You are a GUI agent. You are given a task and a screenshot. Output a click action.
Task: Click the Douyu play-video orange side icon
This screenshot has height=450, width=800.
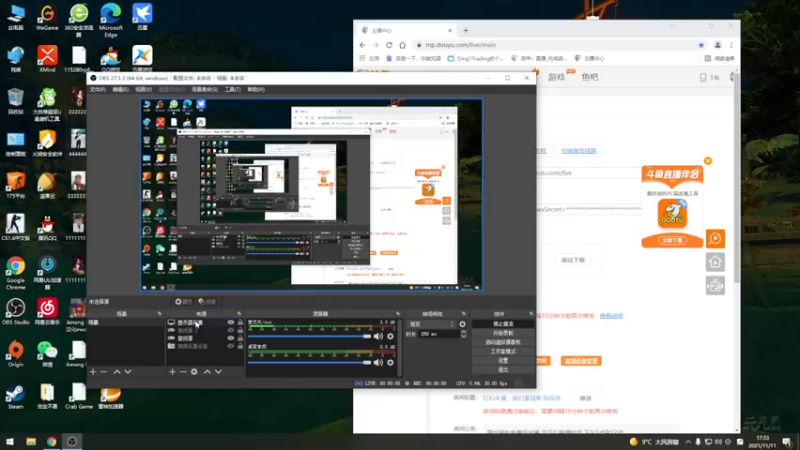pyautogui.click(x=715, y=238)
